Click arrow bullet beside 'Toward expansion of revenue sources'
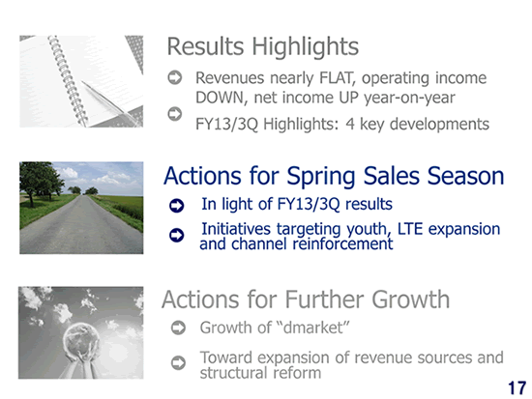532x399 pixels. [x=179, y=363]
